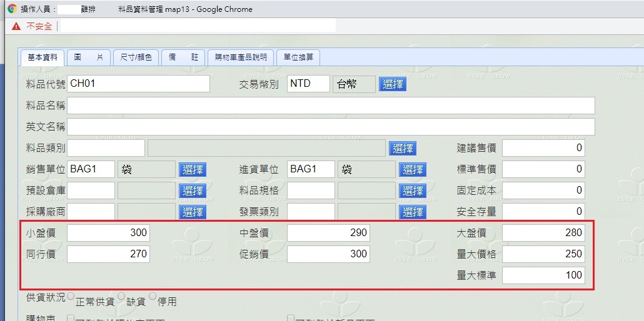Open the 單位換算 tab
The height and width of the screenshot is (321, 644).
point(298,57)
